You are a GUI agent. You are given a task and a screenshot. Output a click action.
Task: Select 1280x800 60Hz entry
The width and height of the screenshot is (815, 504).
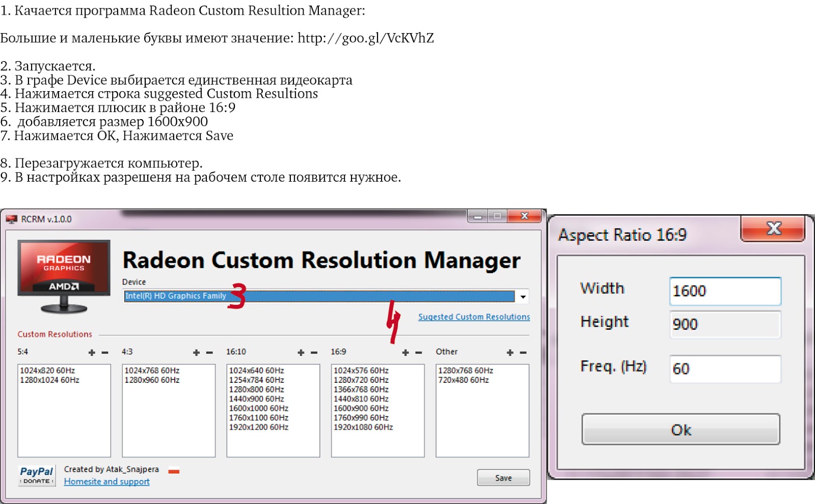[x=256, y=389]
